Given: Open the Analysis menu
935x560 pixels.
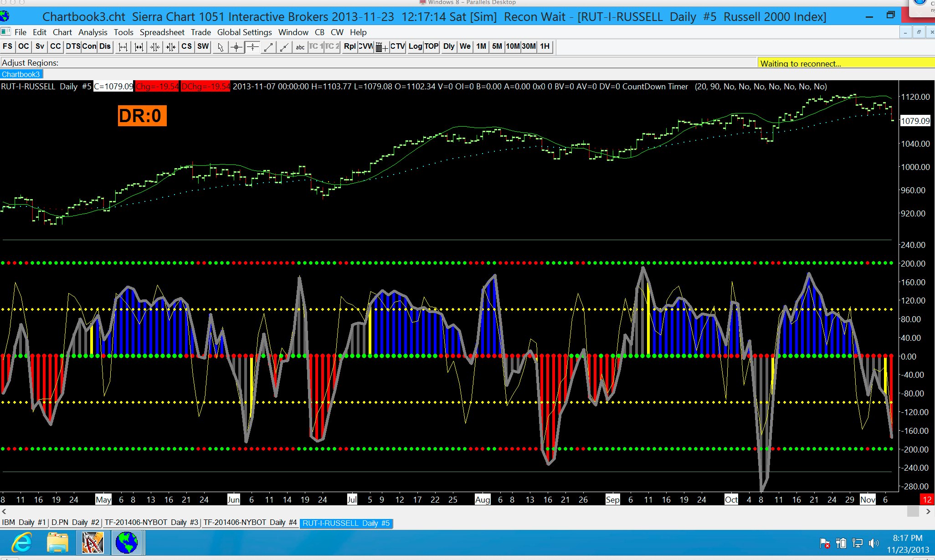Looking at the screenshot, I should (92, 32).
